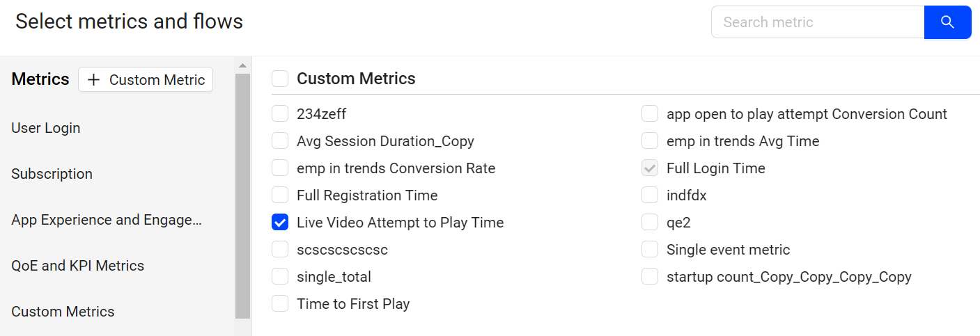980x336 pixels.
Task: Enable app open to play attempt Conversion Count
Action: click(x=650, y=114)
